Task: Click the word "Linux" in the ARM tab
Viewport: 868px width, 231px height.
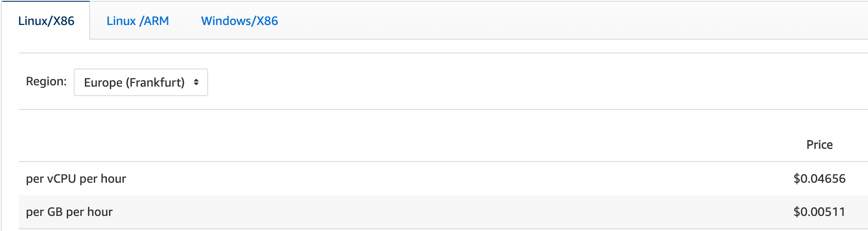Action: pos(121,21)
